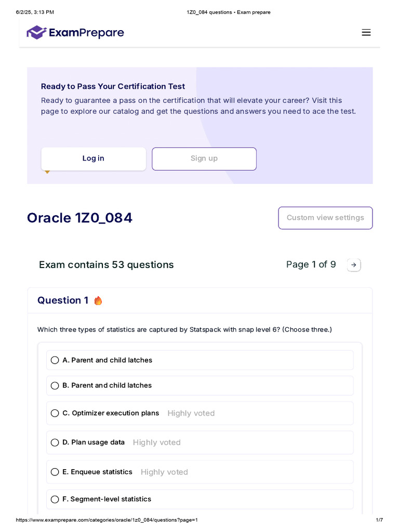This screenshot has height=532, width=399.
Task: Click the Log in button
Action: pyautogui.click(x=94, y=158)
